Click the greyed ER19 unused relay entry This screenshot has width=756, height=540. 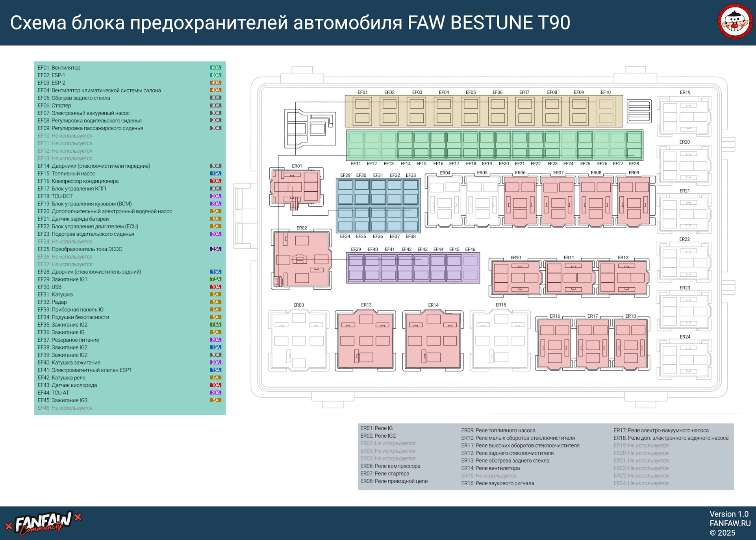point(641,446)
